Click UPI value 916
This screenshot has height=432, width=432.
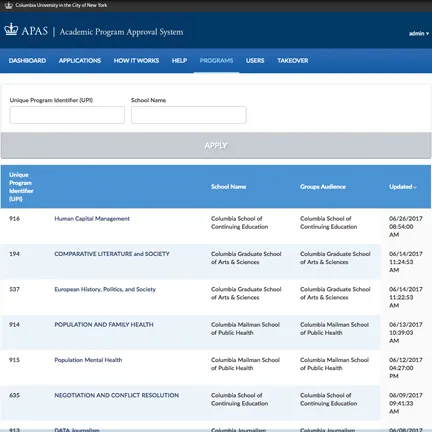(x=14, y=219)
